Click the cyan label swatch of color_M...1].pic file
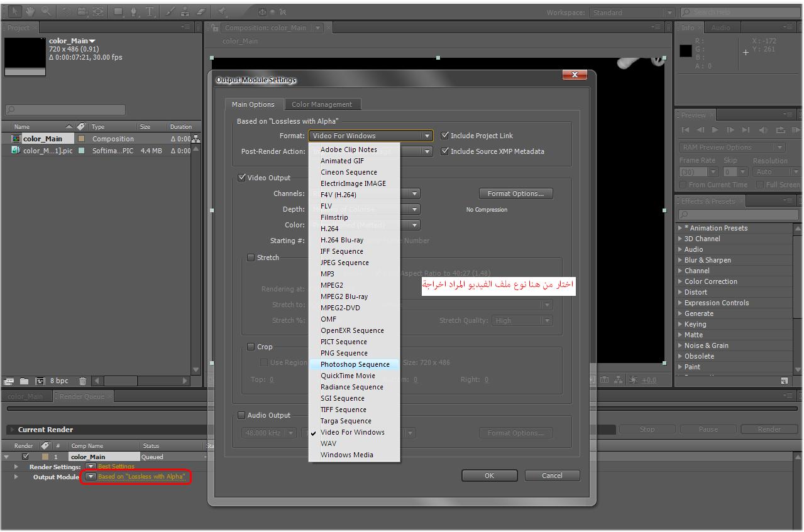804x532 pixels. click(81, 151)
